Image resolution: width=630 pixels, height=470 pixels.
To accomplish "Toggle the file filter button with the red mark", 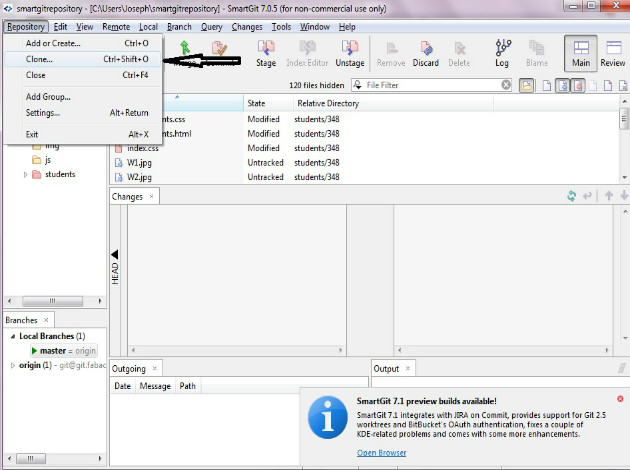I will click(x=578, y=86).
